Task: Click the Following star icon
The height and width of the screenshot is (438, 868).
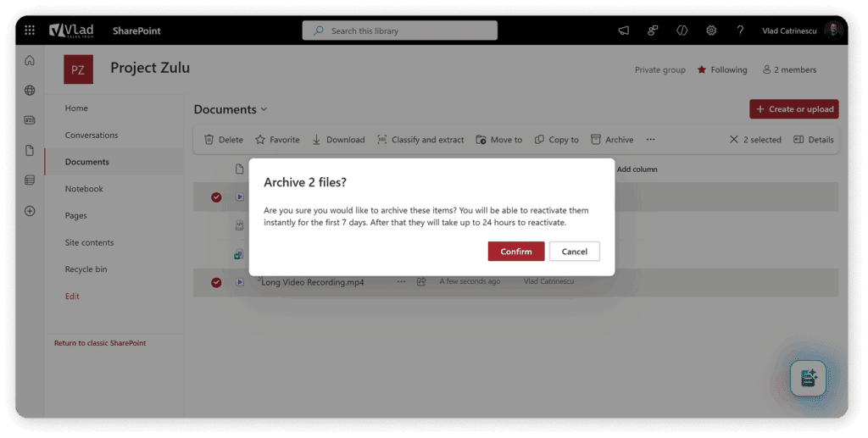Action: (x=701, y=69)
